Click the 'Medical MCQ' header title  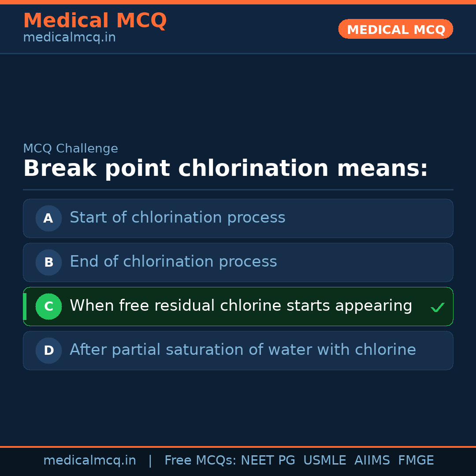[x=95, y=21]
